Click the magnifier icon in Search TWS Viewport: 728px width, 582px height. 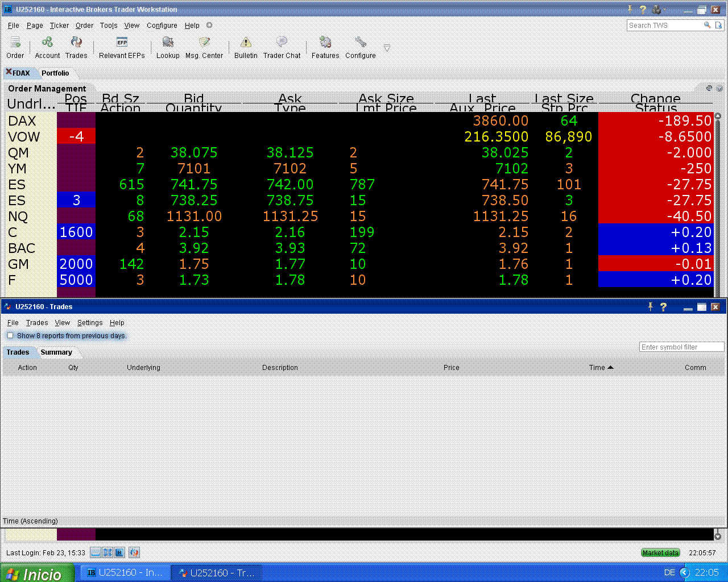point(707,25)
